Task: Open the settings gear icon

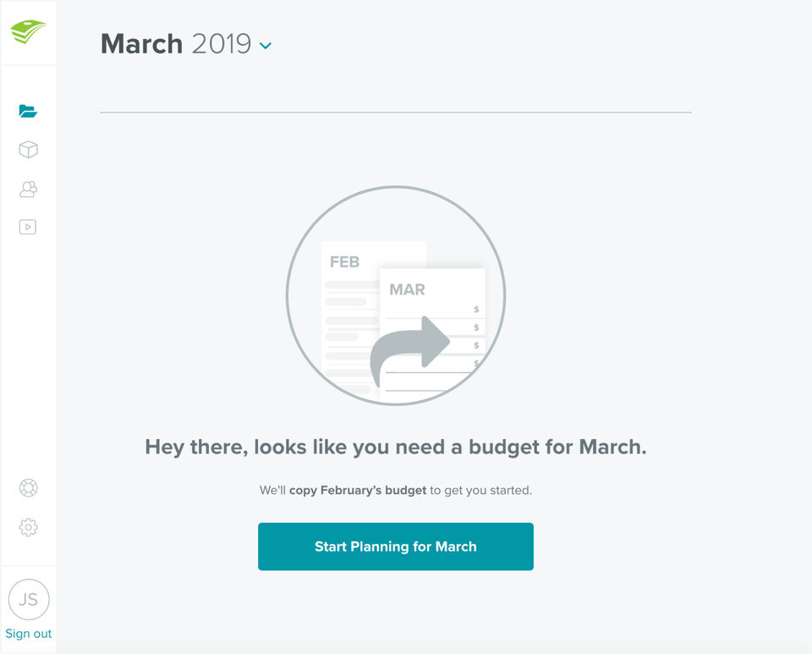Action: pos(28,527)
